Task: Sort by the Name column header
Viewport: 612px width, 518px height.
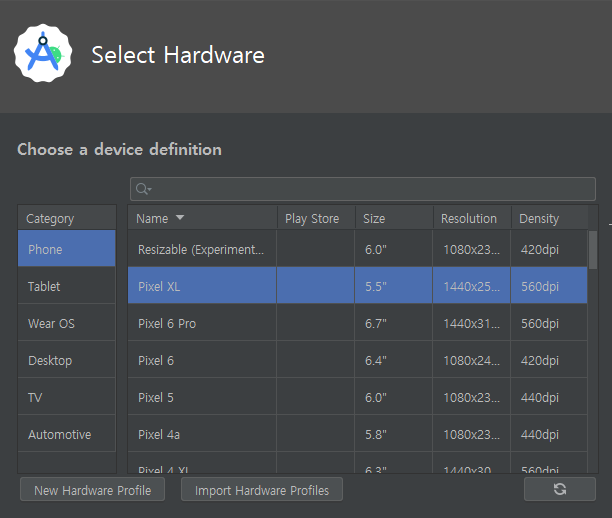Action: tap(202, 218)
